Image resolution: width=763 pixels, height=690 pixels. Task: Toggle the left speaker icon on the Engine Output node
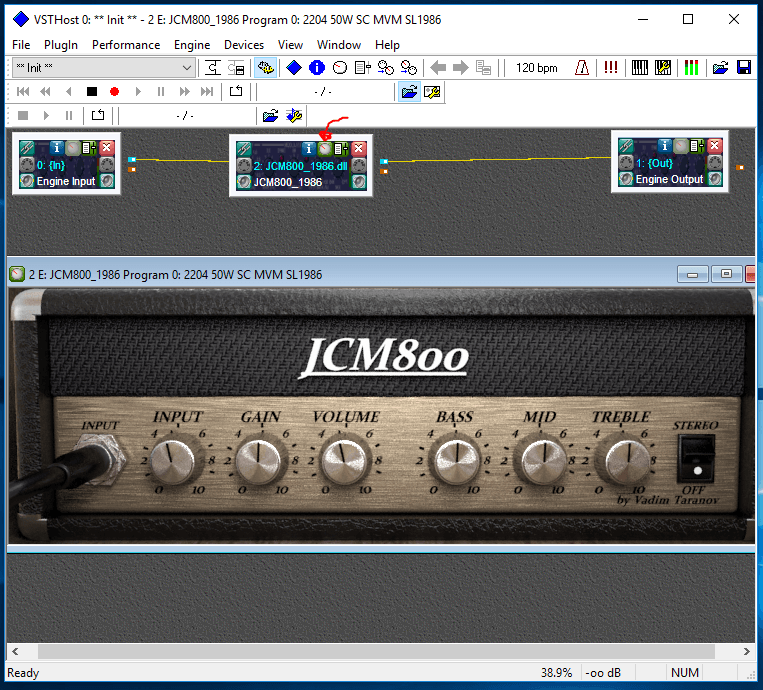[x=626, y=179]
